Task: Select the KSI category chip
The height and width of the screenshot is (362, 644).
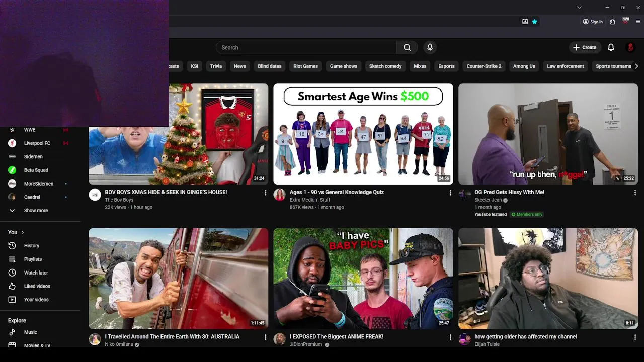Action: [x=194, y=66]
